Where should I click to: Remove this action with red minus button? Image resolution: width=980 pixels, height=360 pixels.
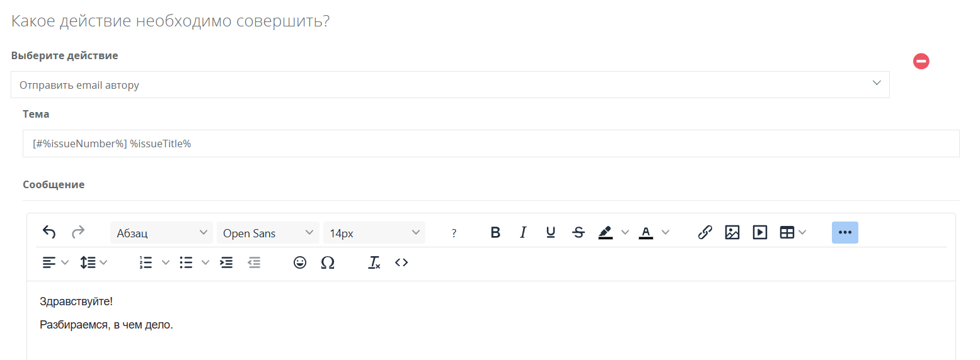point(921,61)
